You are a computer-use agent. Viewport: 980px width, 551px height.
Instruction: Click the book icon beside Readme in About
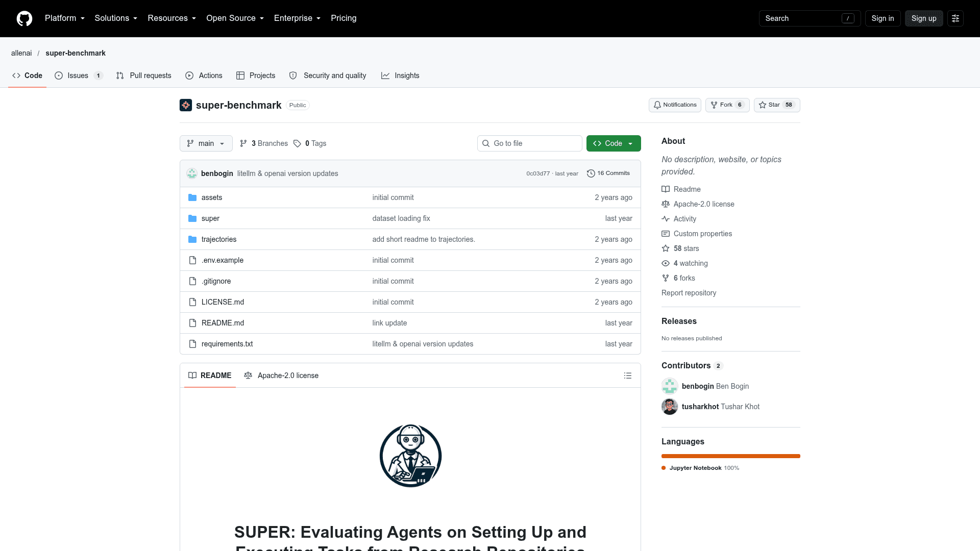pyautogui.click(x=666, y=189)
